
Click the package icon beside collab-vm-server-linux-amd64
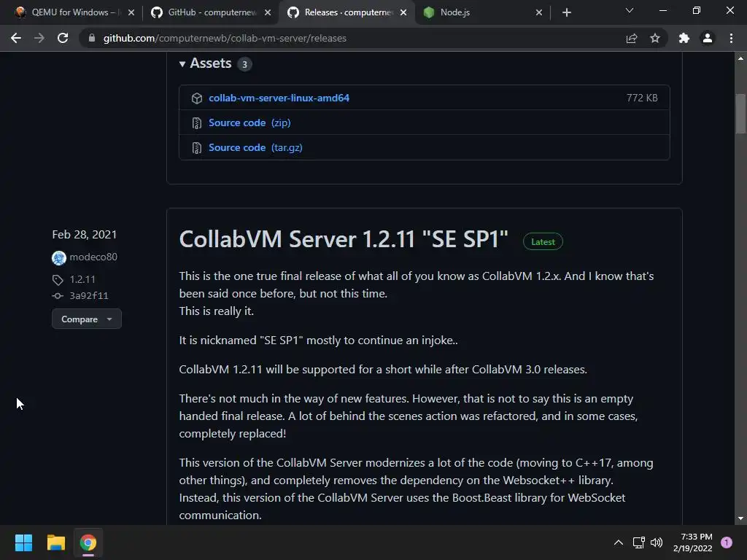pyautogui.click(x=197, y=98)
